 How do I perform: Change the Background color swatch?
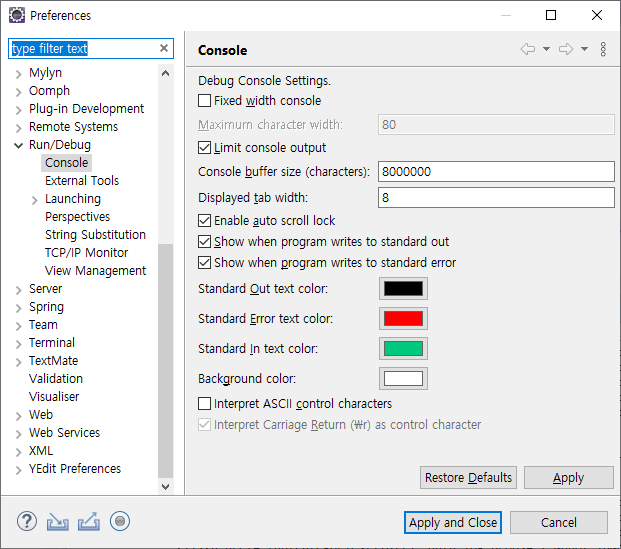(403, 379)
